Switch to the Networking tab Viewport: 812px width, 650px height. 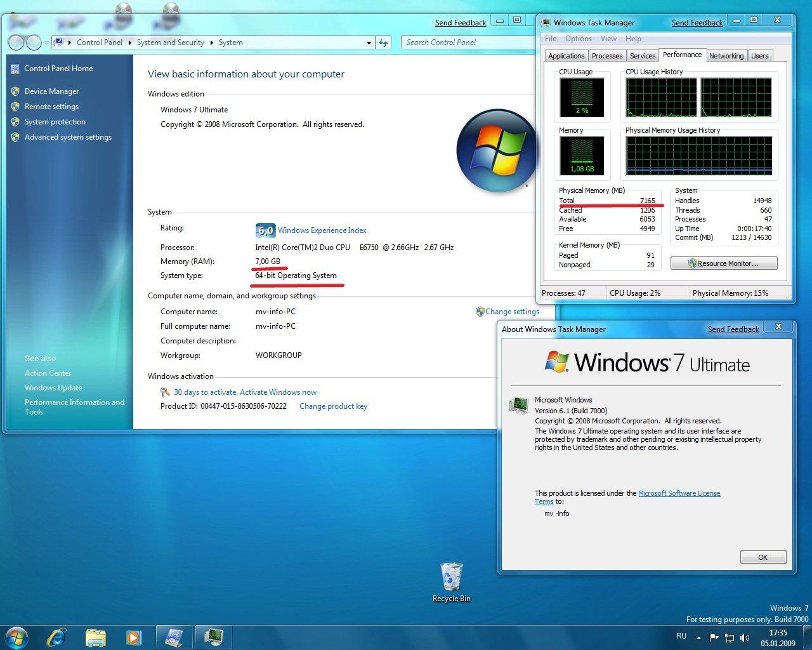pyautogui.click(x=726, y=56)
